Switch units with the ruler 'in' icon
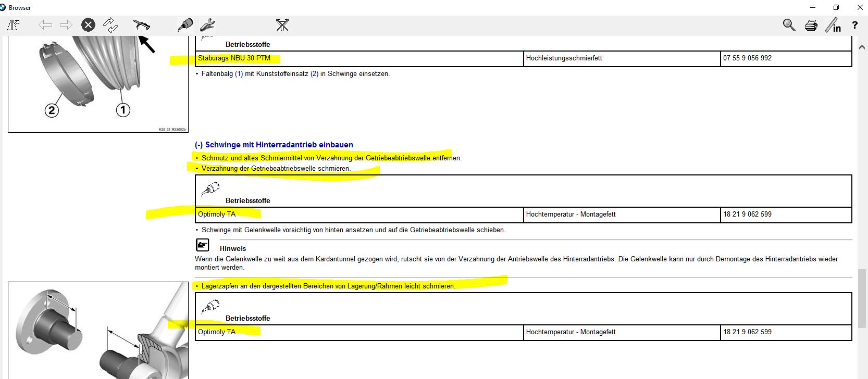 click(x=833, y=25)
